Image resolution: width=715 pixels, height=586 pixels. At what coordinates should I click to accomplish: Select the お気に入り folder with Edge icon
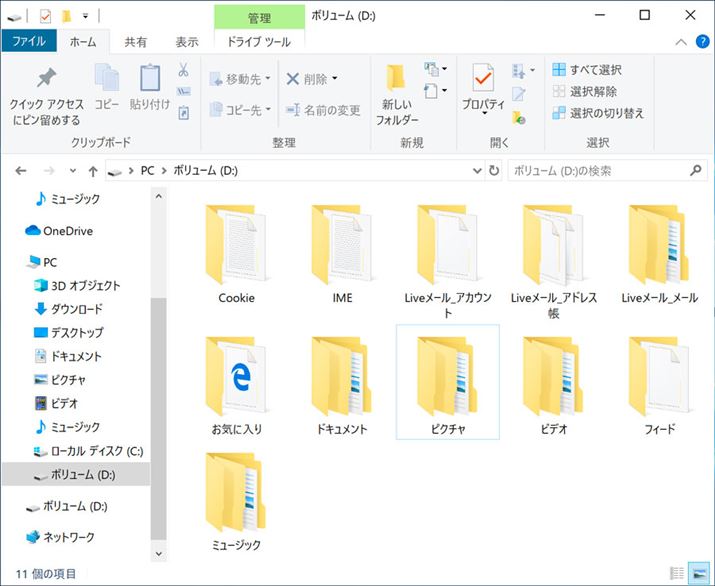[236, 386]
